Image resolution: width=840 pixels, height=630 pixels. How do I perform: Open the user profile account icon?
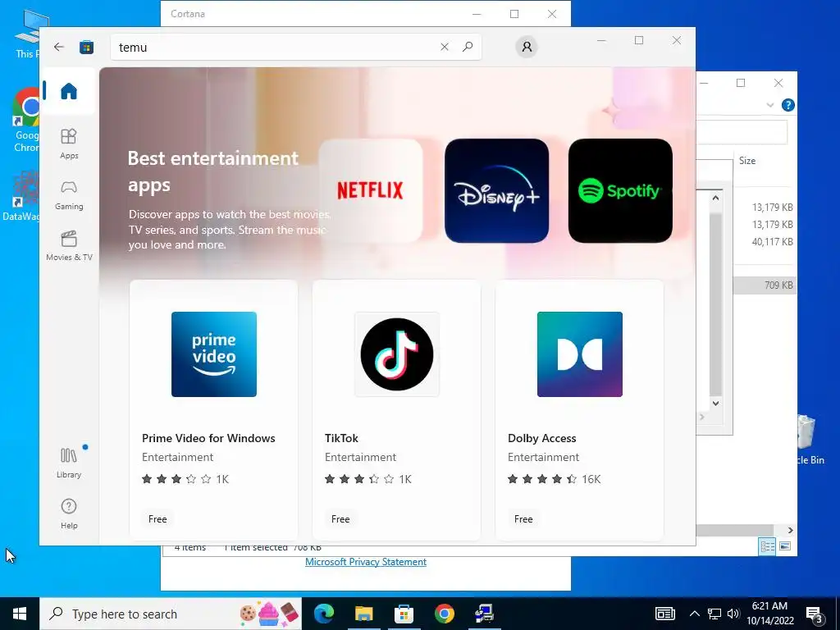coord(527,47)
